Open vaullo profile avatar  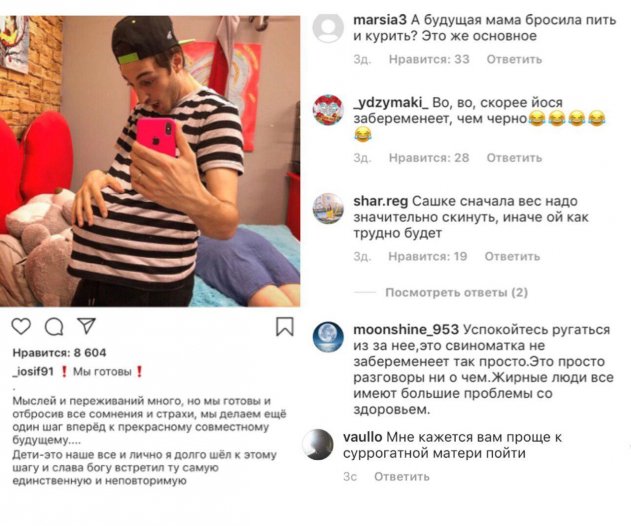pos(318,444)
